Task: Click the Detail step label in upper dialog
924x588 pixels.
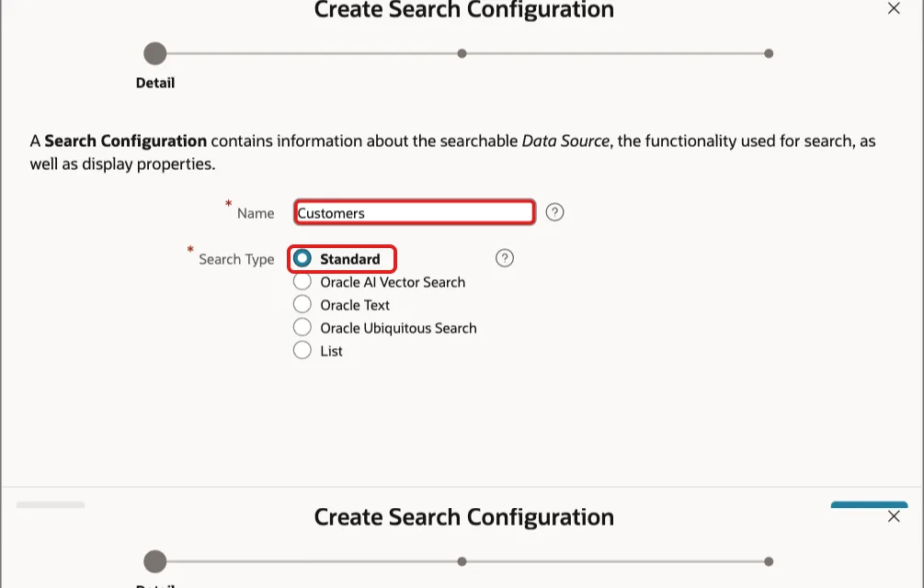Action: [x=155, y=83]
